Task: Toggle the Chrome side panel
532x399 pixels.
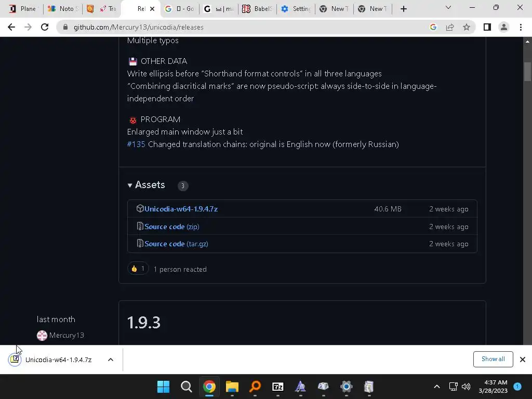Action: pyautogui.click(x=487, y=27)
